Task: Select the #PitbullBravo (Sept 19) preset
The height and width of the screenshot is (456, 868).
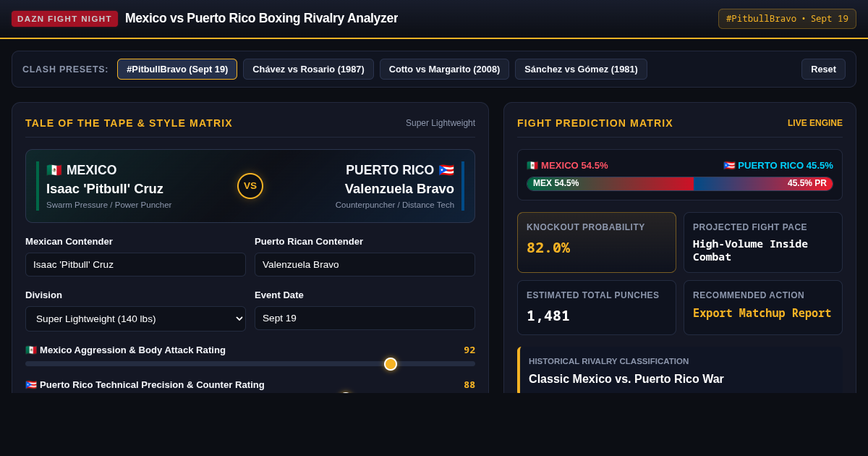Action: (x=177, y=69)
